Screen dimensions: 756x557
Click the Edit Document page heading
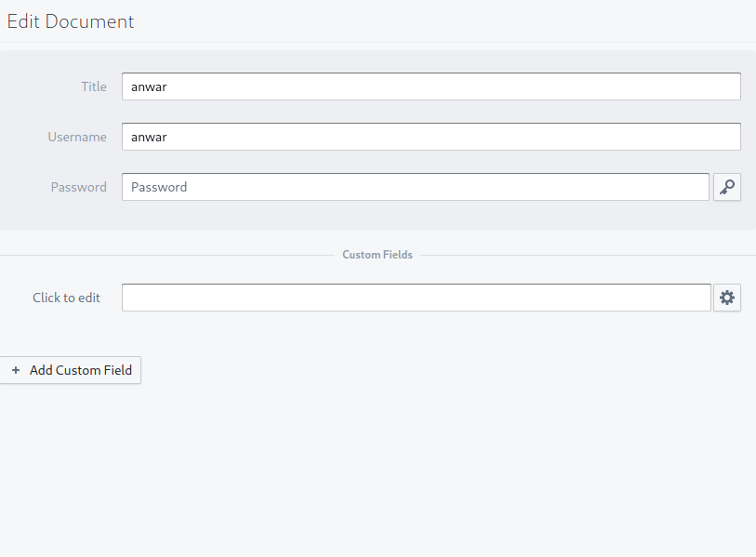(x=70, y=20)
